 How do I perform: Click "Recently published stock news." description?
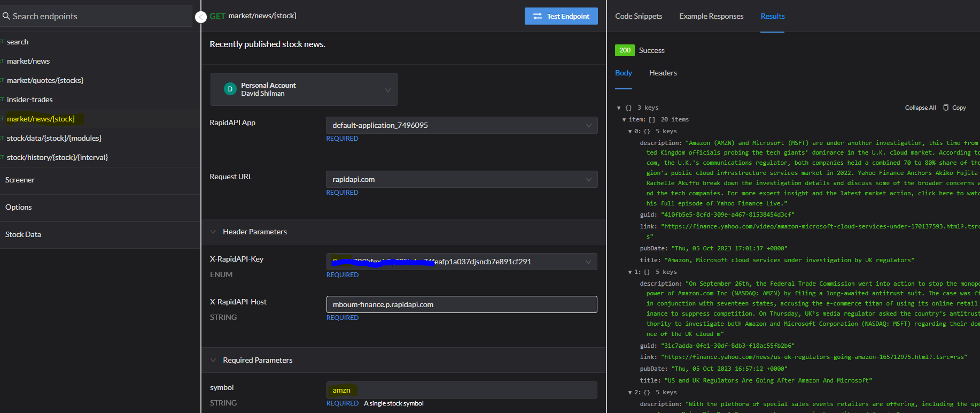tap(268, 44)
